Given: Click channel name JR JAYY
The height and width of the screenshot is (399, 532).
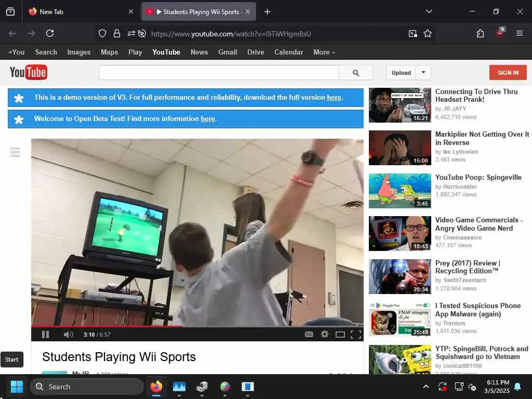Looking at the screenshot, I should click(x=455, y=109).
